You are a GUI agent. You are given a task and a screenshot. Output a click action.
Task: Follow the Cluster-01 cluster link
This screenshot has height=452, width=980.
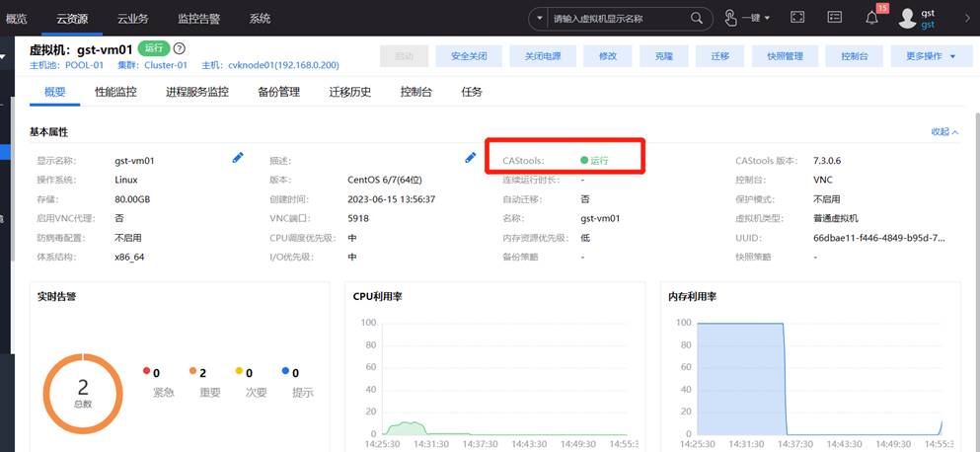pos(168,65)
